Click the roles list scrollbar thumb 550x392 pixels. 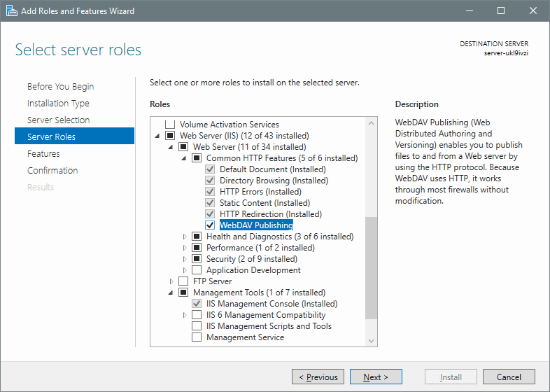coord(371,266)
